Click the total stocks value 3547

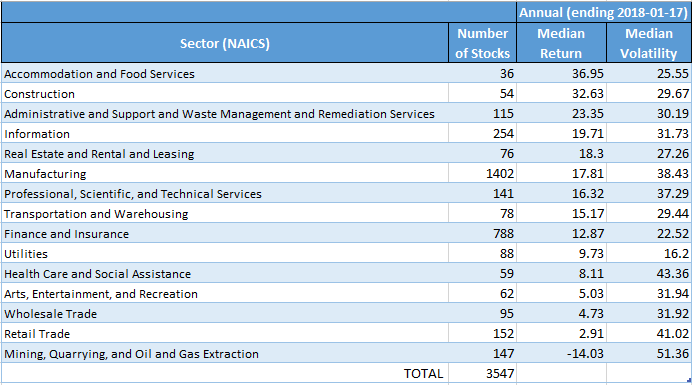pyautogui.click(x=482, y=374)
